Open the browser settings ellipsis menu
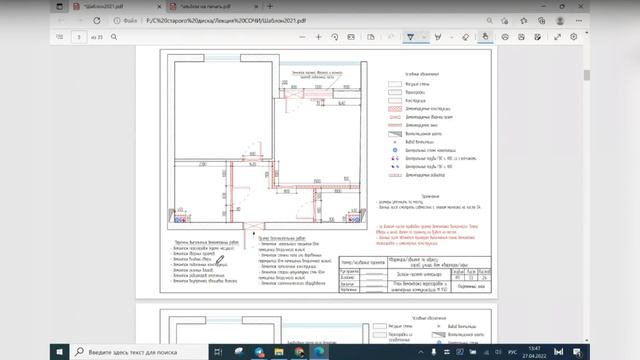Viewport: 640px width, 360px height. (579, 20)
